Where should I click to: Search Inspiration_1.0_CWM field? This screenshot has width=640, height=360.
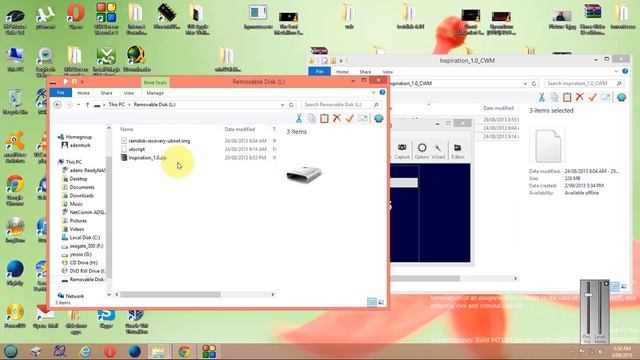pyautogui.click(x=584, y=83)
